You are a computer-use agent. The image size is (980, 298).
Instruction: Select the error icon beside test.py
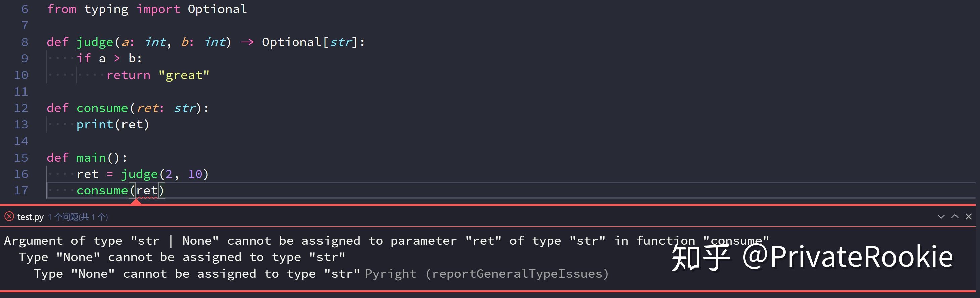tap(8, 216)
